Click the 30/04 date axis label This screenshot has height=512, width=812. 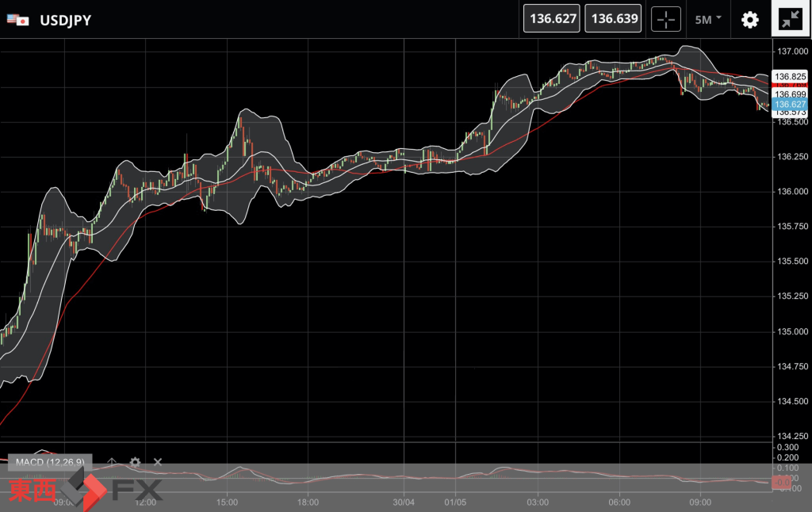404,502
